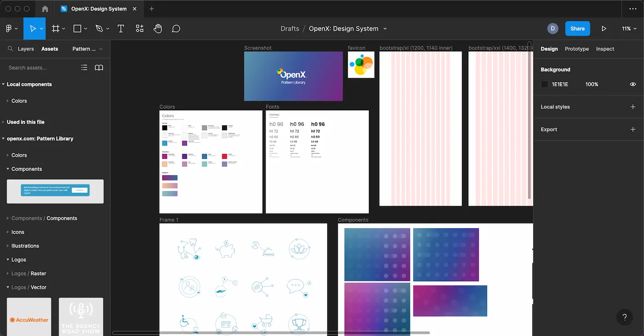Collapse openx.com: Pattern Library section
This screenshot has height=336, width=644.
click(x=3, y=139)
